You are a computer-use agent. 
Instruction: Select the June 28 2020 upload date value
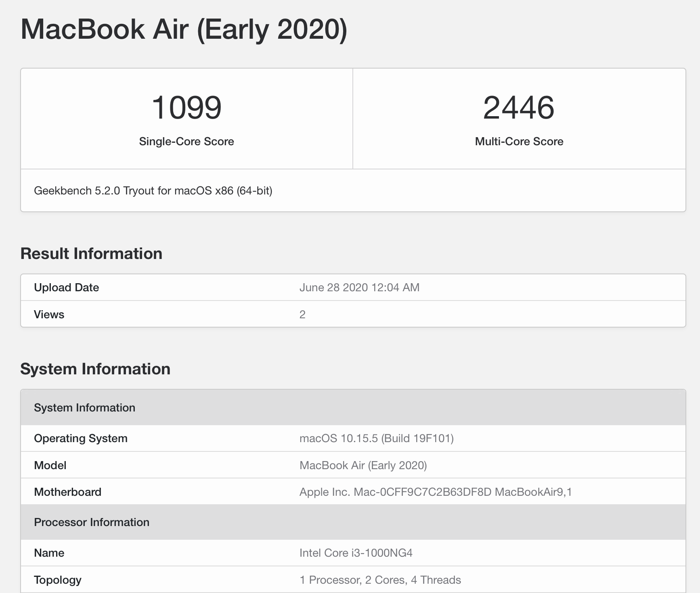point(359,288)
